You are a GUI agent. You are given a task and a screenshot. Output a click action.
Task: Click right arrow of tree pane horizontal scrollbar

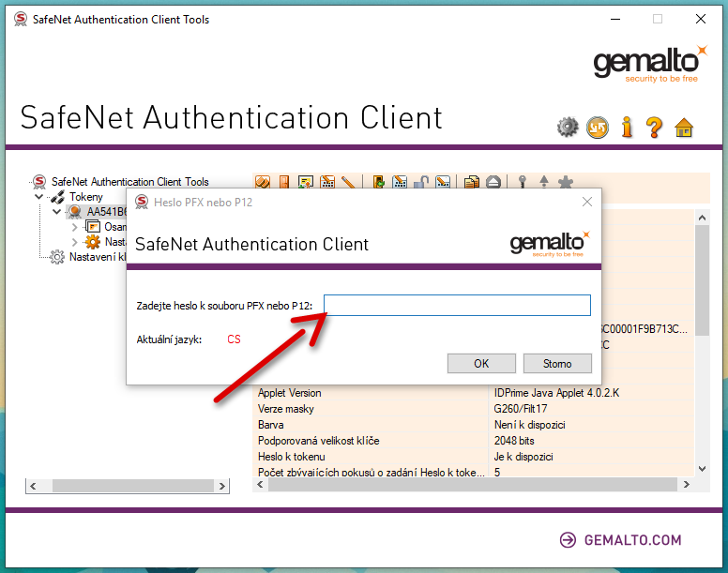click(222, 486)
